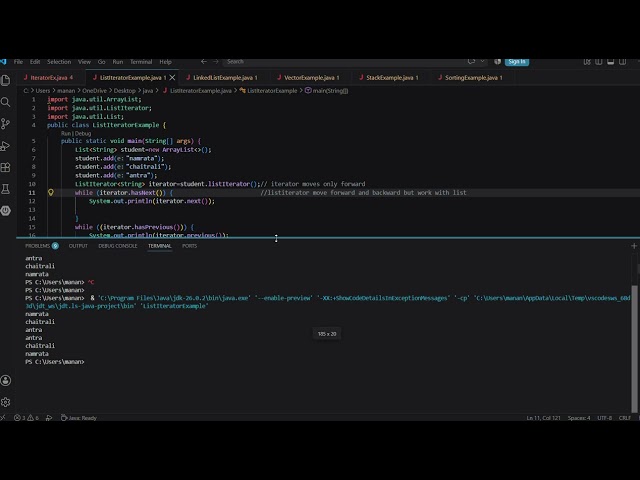Click the Sign In button
Image resolution: width=640 pixels, height=480 pixels.
pyautogui.click(x=517, y=62)
